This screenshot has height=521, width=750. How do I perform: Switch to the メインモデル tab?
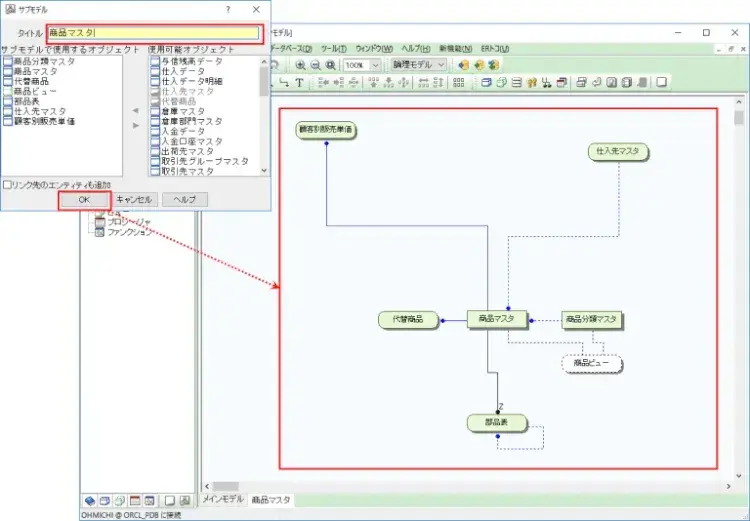224,499
